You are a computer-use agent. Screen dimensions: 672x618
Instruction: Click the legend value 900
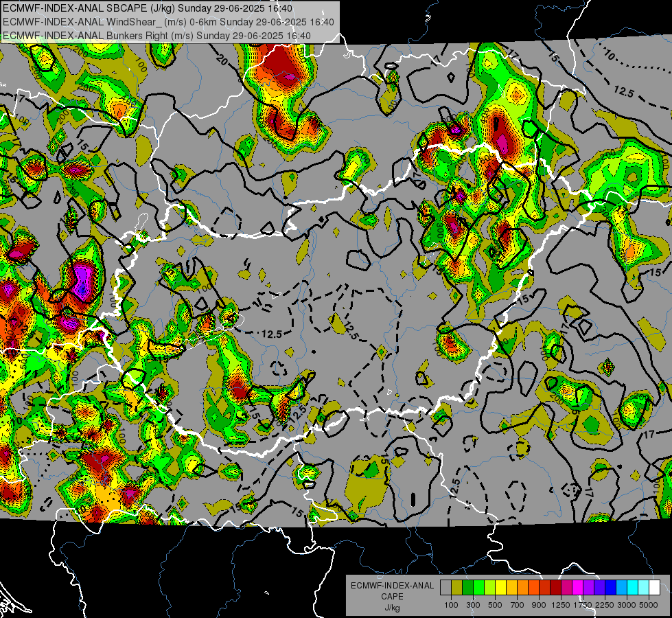[x=539, y=605]
